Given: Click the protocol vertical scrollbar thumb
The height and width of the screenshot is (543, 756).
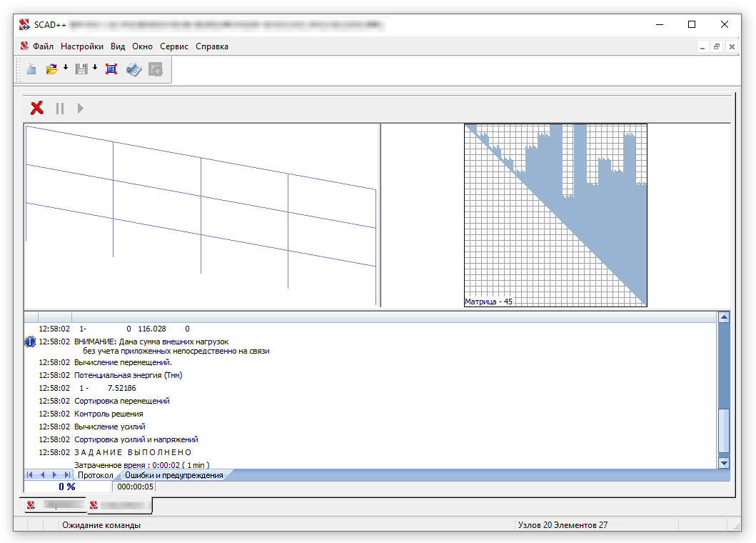Looking at the screenshot, I should point(724,431).
